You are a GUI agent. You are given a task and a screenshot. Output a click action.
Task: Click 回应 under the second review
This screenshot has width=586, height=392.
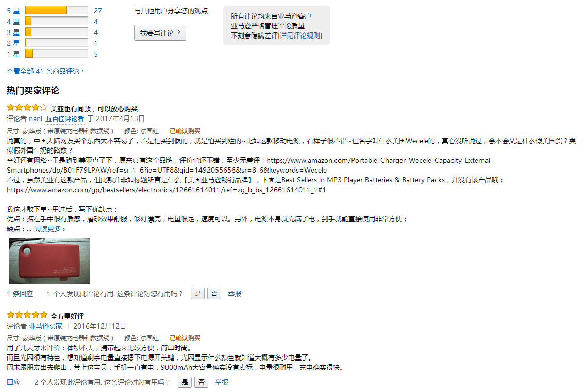13,382
